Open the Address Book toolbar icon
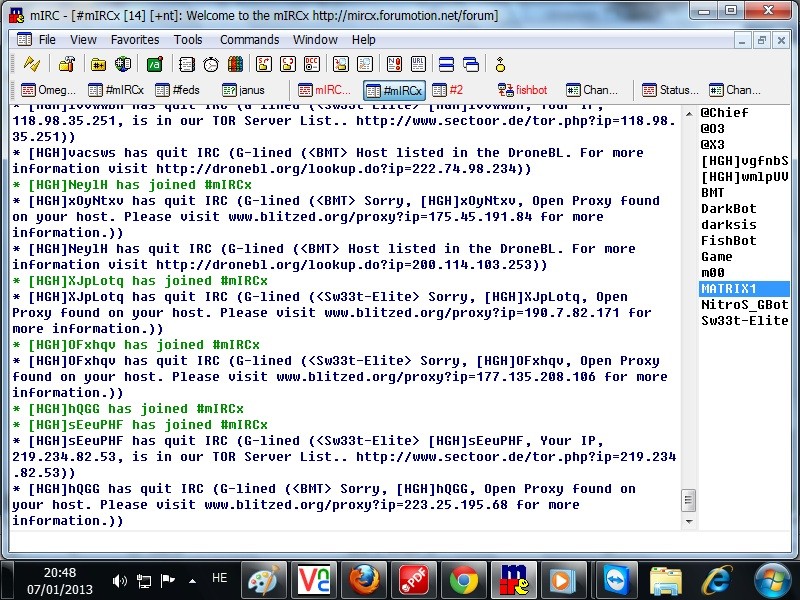Image resolution: width=800 pixels, height=600 pixels. [187, 64]
